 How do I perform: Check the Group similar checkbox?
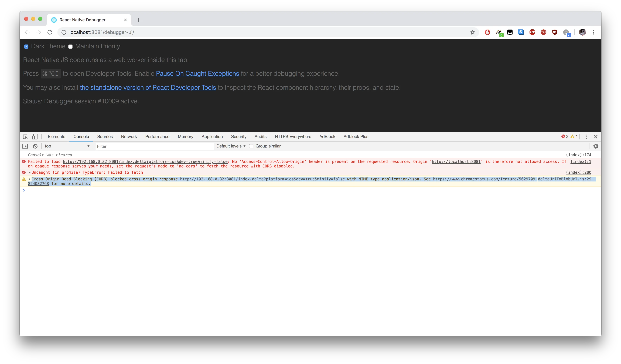(251, 146)
